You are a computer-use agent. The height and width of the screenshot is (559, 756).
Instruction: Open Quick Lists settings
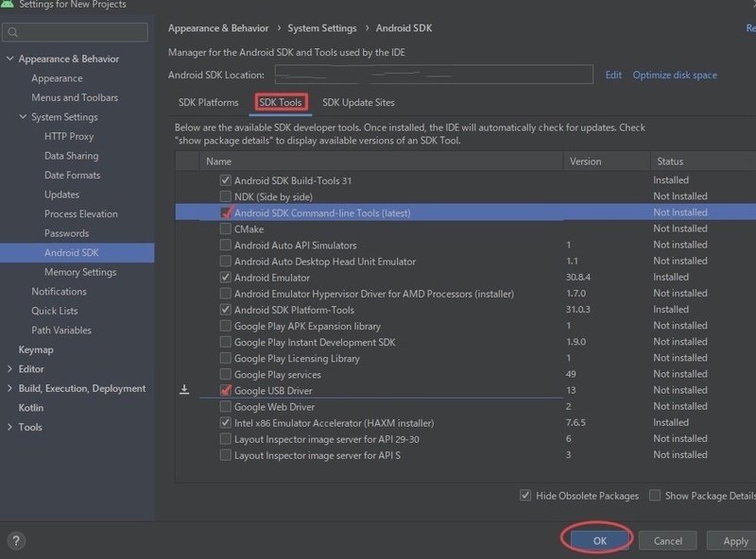tap(55, 311)
